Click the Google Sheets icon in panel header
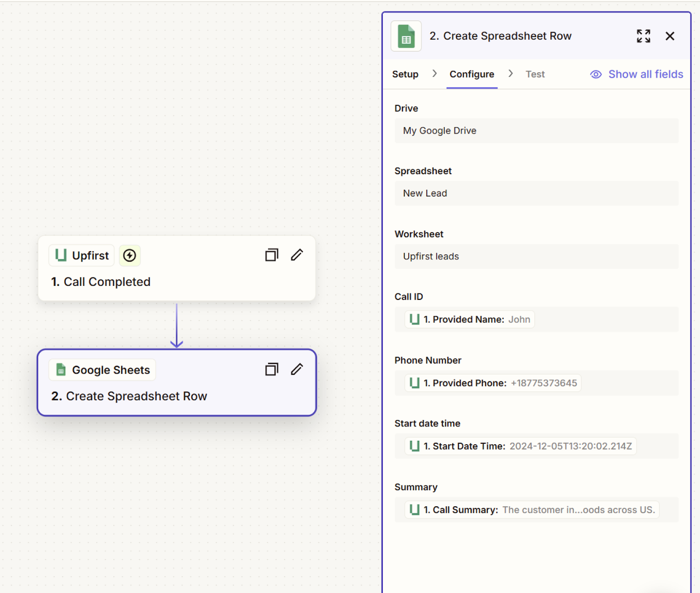 [406, 36]
